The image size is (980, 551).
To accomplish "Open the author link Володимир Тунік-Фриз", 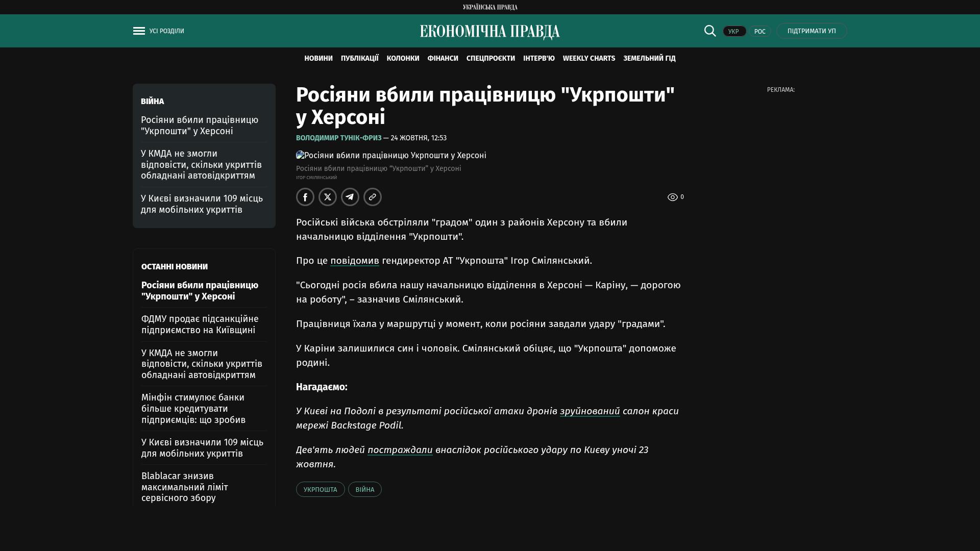I will coord(338,138).
